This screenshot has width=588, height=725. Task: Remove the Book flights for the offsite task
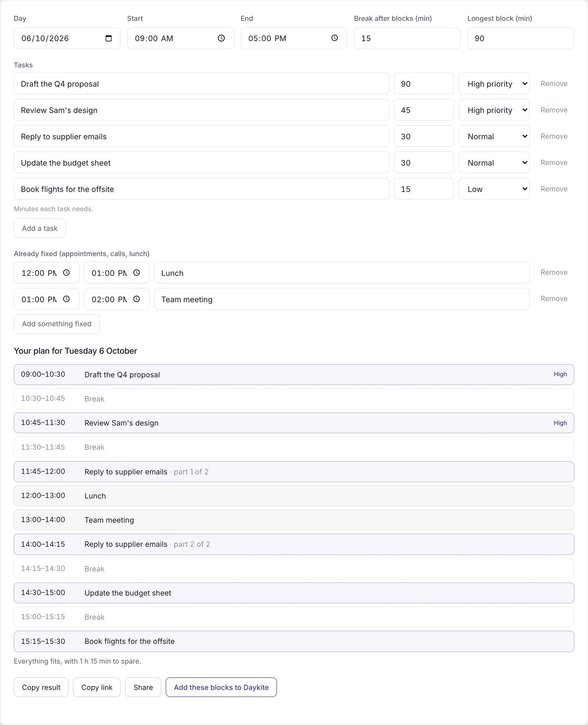[554, 189]
